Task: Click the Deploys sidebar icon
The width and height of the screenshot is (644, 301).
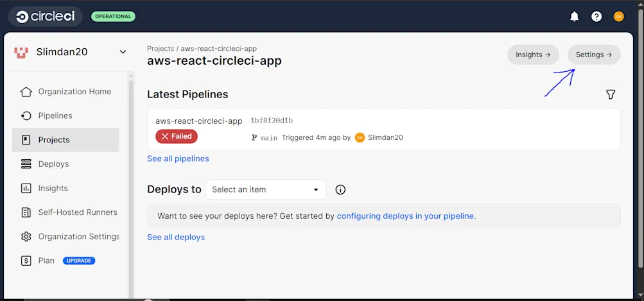Action: click(x=26, y=164)
